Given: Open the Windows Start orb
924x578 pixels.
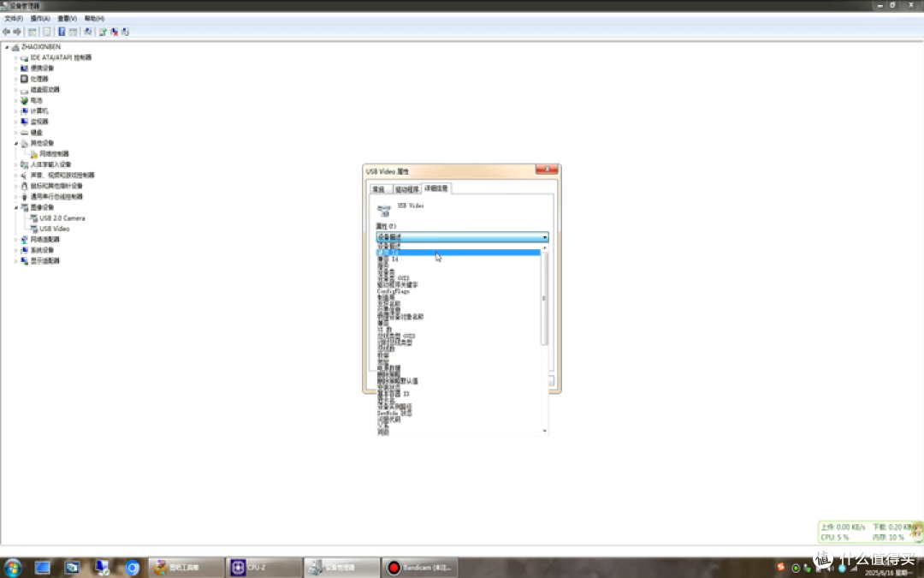Looking at the screenshot, I should coord(12,568).
